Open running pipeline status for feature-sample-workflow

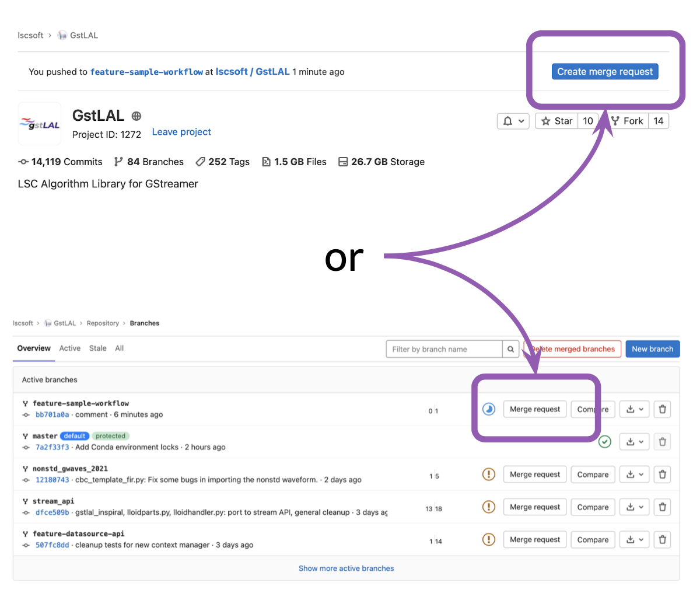tap(489, 409)
